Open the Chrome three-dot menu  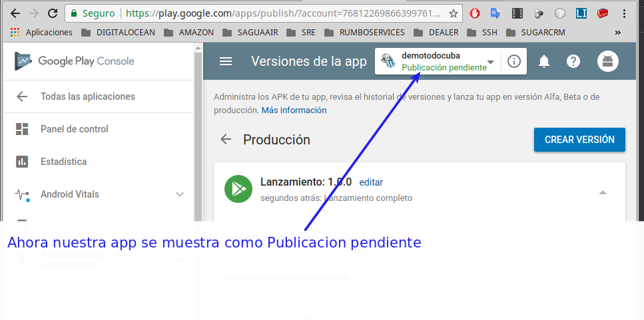click(624, 13)
